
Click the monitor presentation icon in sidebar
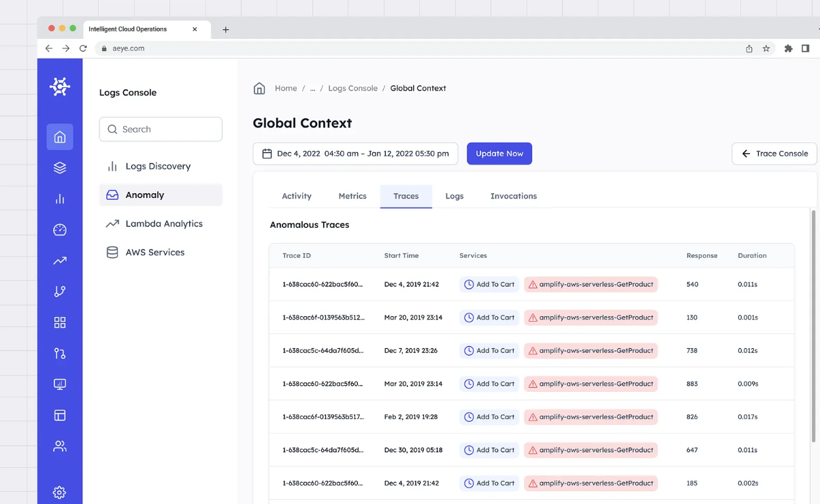click(60, 384)
